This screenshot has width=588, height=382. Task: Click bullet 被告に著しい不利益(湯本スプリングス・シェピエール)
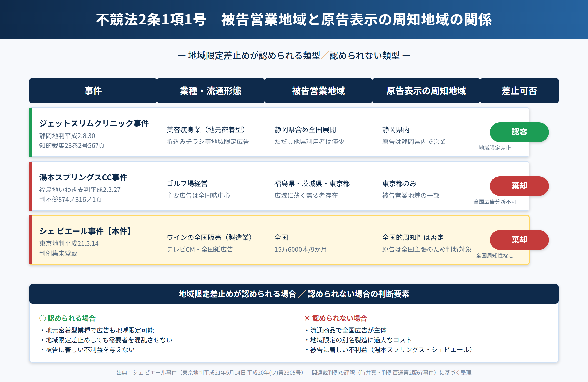pos(390,349)
